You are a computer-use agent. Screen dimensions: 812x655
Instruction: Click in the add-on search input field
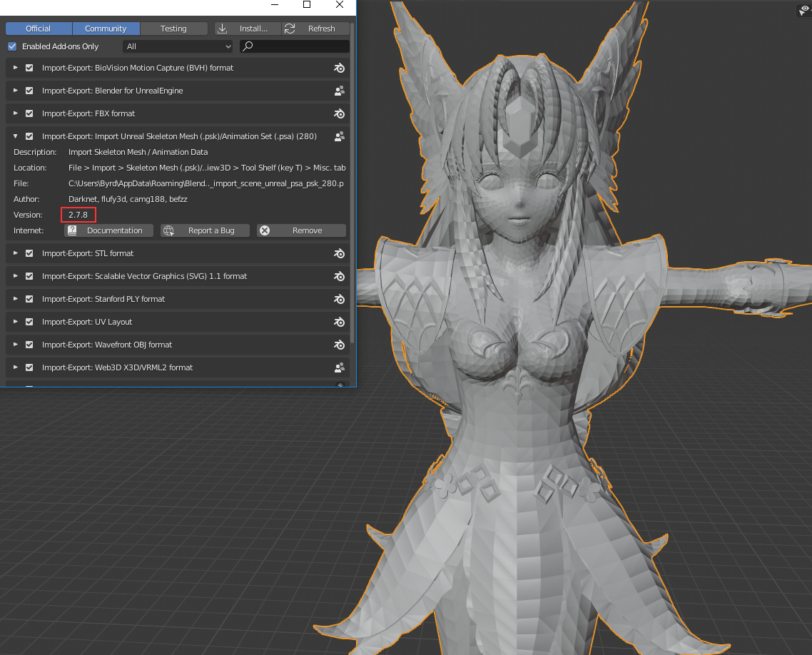[295, 46]
